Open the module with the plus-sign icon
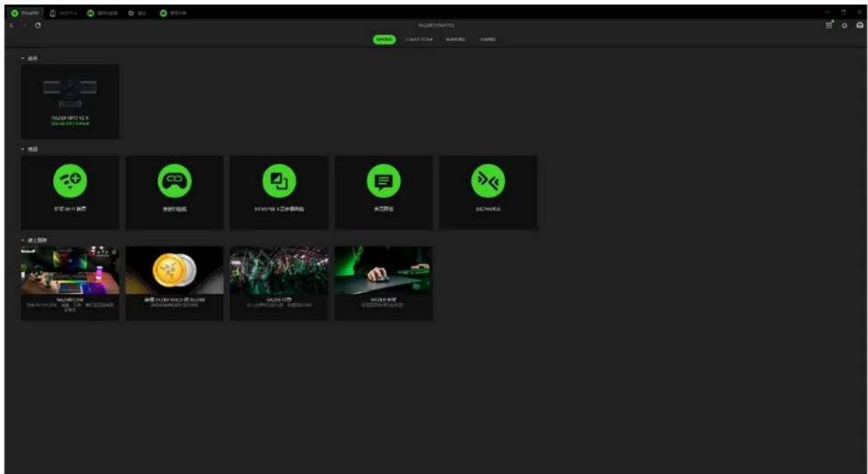 (70, 192)
